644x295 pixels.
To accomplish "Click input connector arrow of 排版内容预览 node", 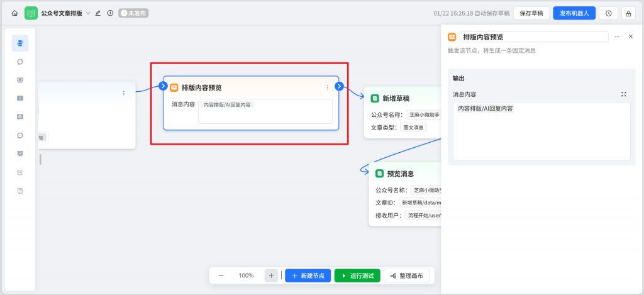I will tap(163, 86).
